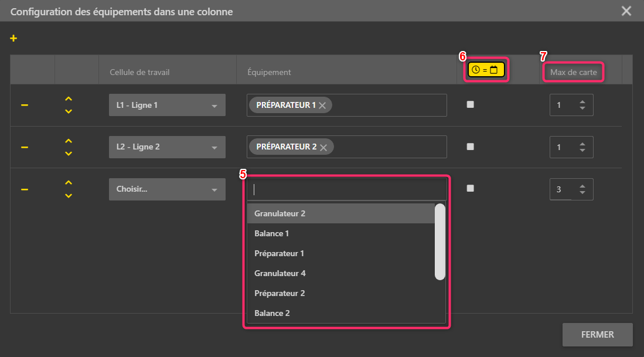Remove the L2 - Ligne 2 row
Screen dimensions: 644x357
(25, 147)
